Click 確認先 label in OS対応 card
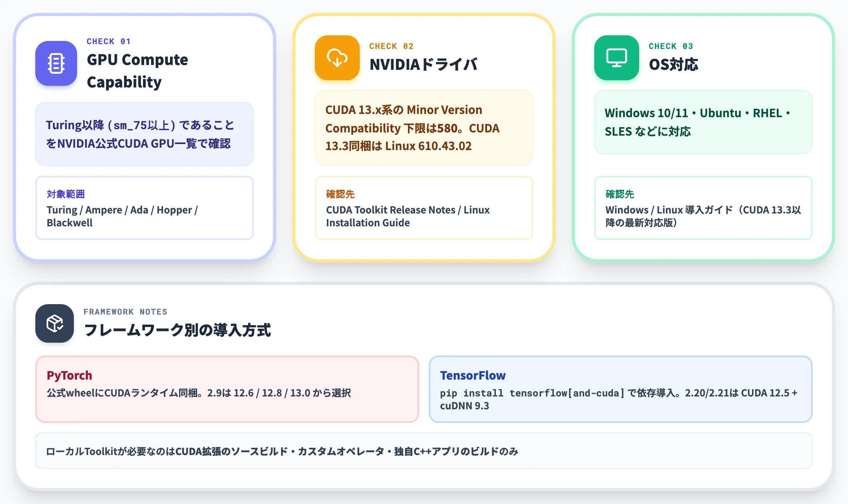 pyautogui.click(x=620, y=194)
